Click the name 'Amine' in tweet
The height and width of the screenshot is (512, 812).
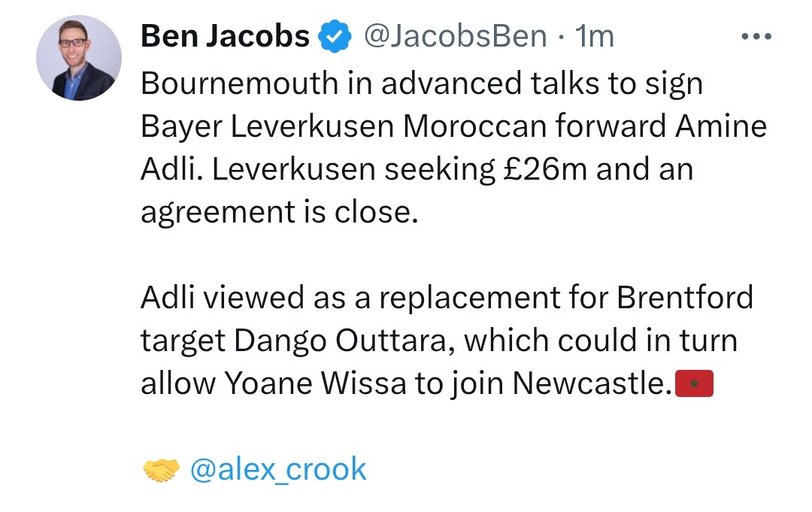pyautogui.click(x=721, y=126)
